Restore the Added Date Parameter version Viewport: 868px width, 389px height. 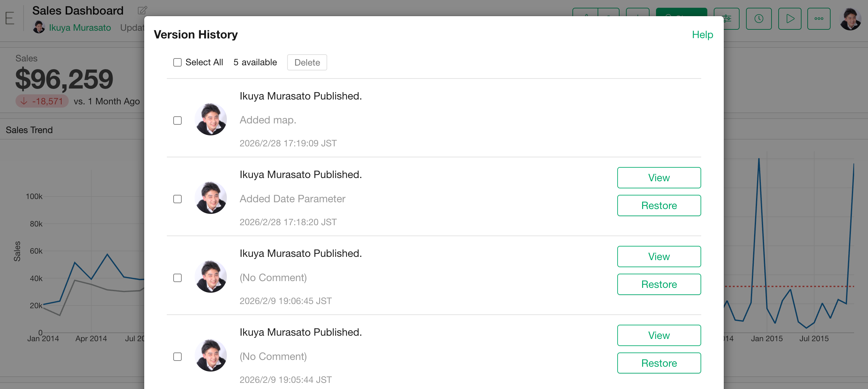point(659,205)
